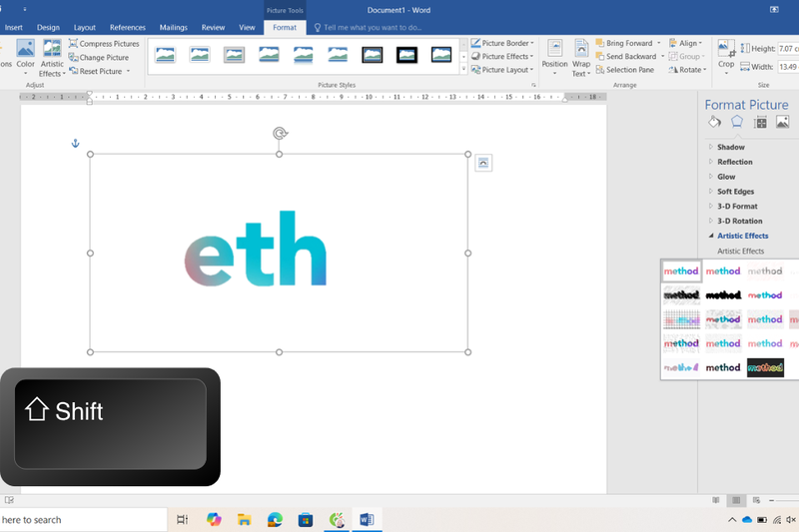Open Fill & Line pane icon
This screenshot has width=799, height=532.
point(714,122)
